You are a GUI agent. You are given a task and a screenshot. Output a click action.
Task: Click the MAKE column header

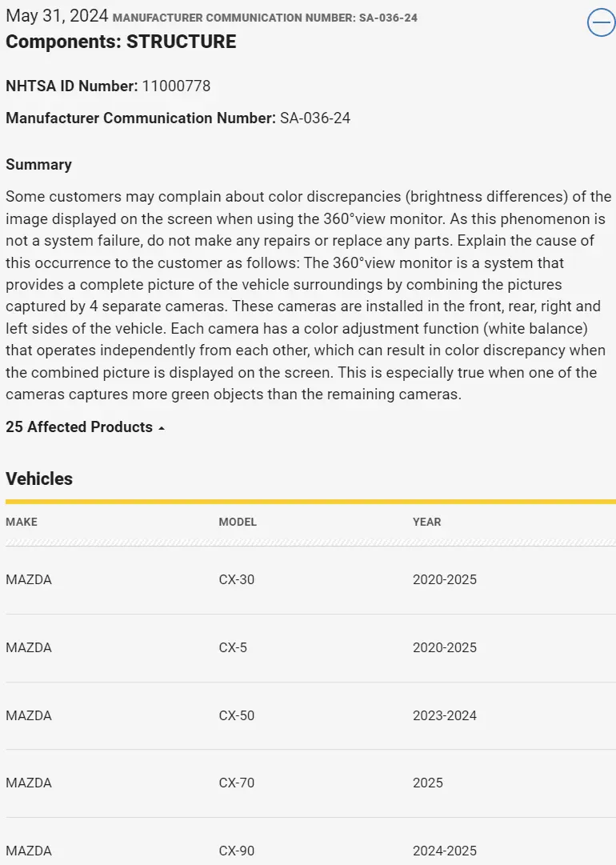[22, 522]
